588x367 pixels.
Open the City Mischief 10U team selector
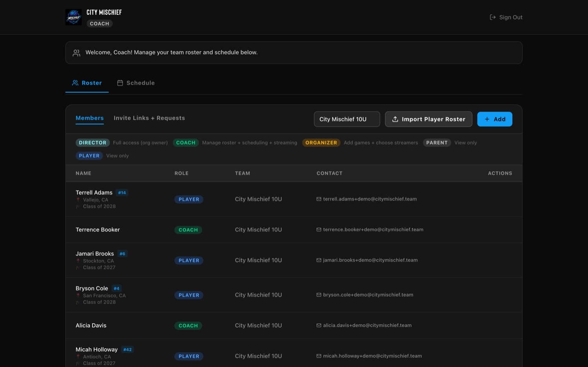coord(347,119)
